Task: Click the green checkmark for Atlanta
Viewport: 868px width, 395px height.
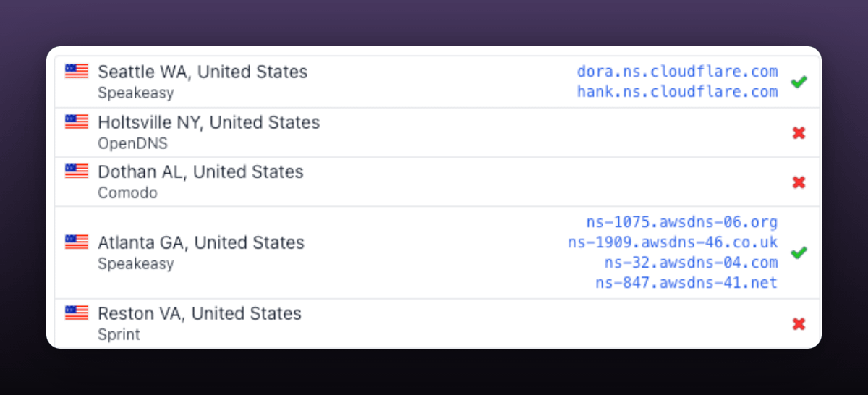Action: 799,252
